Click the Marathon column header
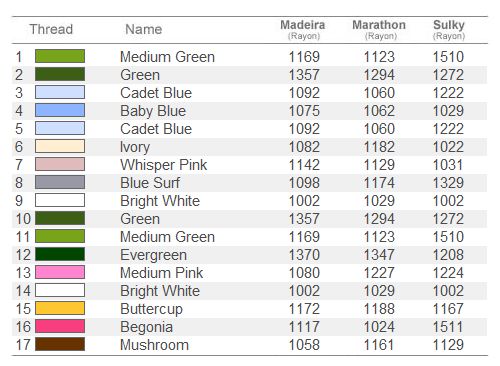 point(379,29)
